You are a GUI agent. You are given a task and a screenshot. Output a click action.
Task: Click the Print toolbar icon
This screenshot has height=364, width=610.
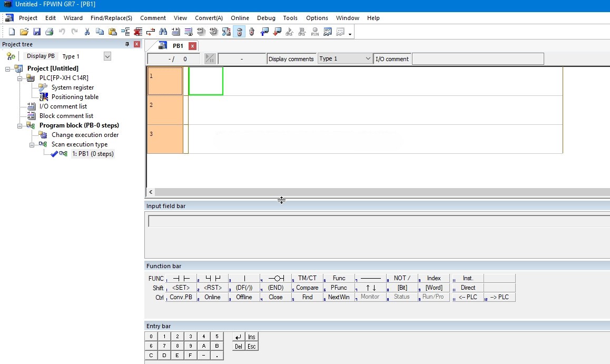[x=49, y=32]
